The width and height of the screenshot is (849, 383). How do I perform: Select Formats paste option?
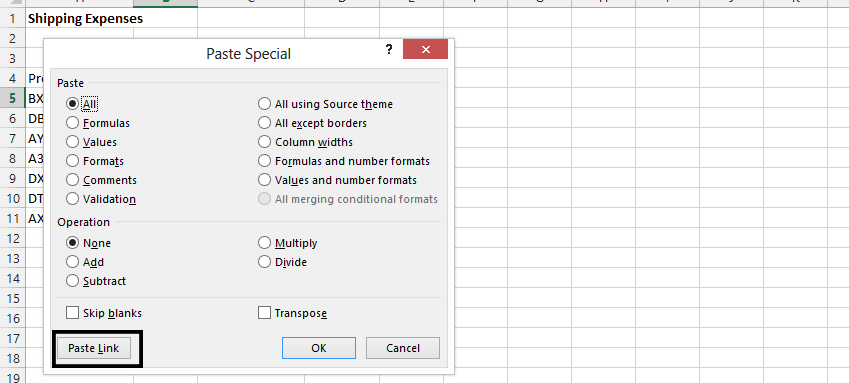(95, 161)
